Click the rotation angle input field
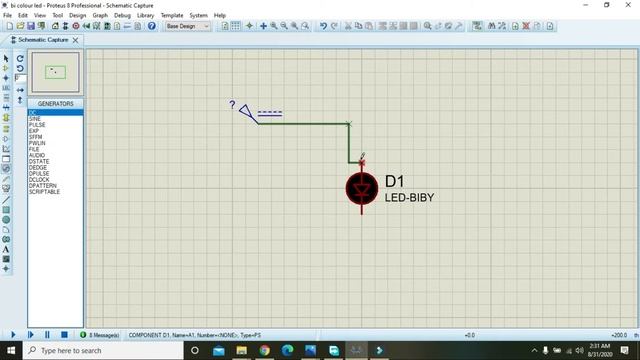 pyautogui.click(x=20, y=78)
